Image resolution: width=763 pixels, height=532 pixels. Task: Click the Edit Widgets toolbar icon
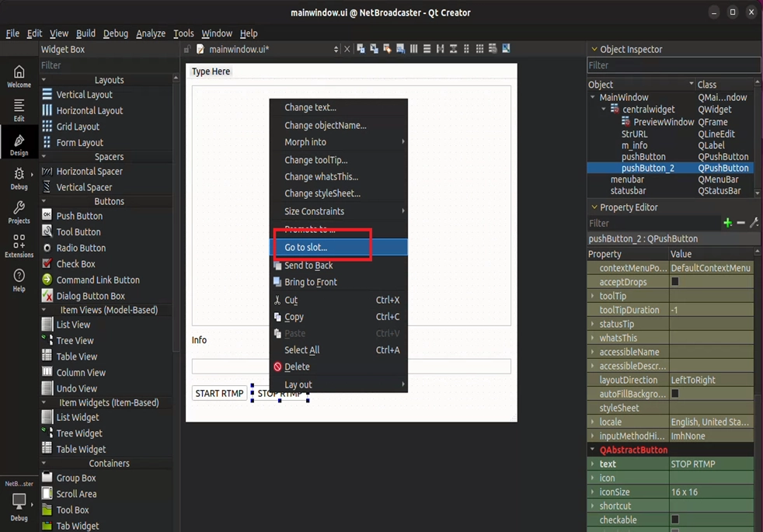click(361, 49)
